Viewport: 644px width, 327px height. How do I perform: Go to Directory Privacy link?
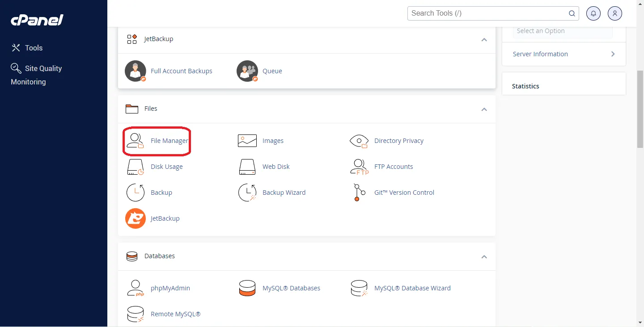point(399,141)
